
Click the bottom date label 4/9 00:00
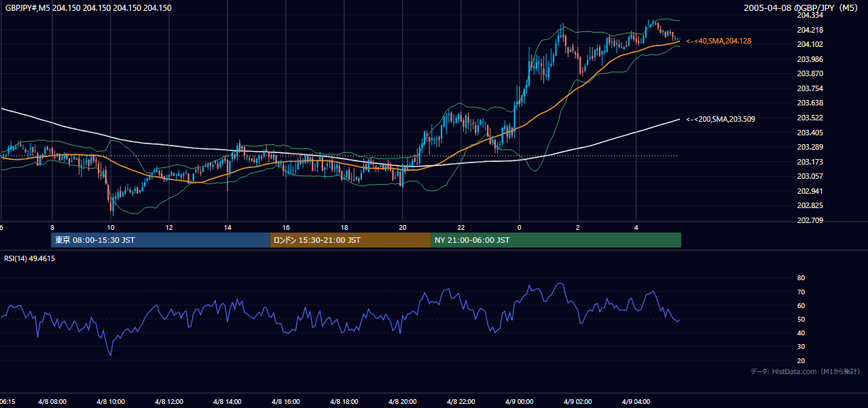tap(519, 402)
